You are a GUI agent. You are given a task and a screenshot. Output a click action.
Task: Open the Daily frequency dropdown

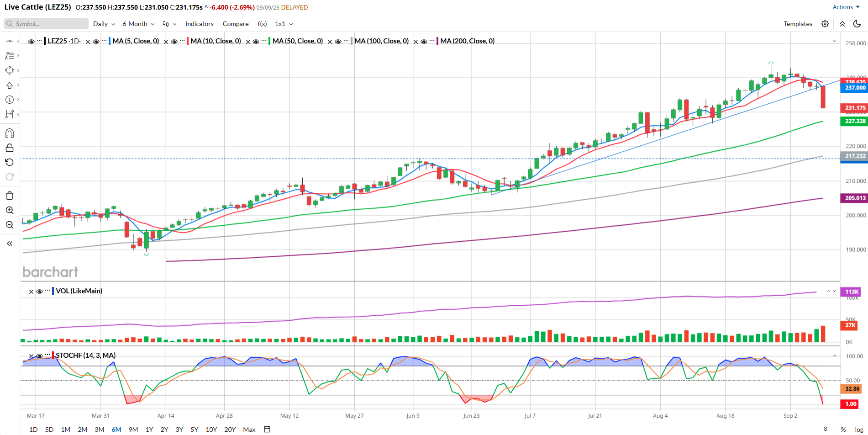pos(104,24)
